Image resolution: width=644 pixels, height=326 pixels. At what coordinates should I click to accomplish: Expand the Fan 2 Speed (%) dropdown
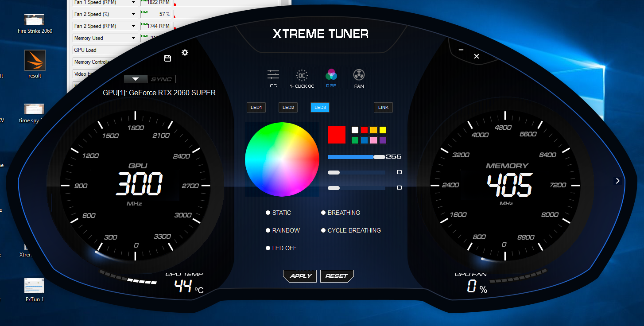pos(134,14)
